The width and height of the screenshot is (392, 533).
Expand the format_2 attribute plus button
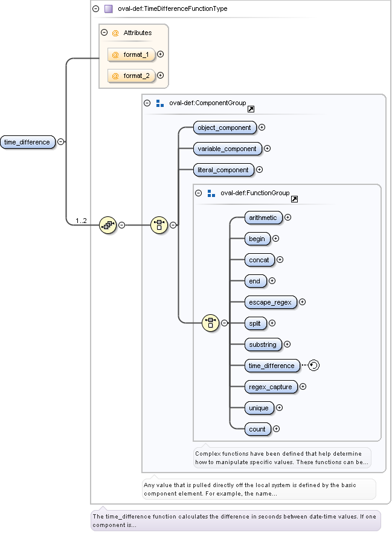coord(161,76)
